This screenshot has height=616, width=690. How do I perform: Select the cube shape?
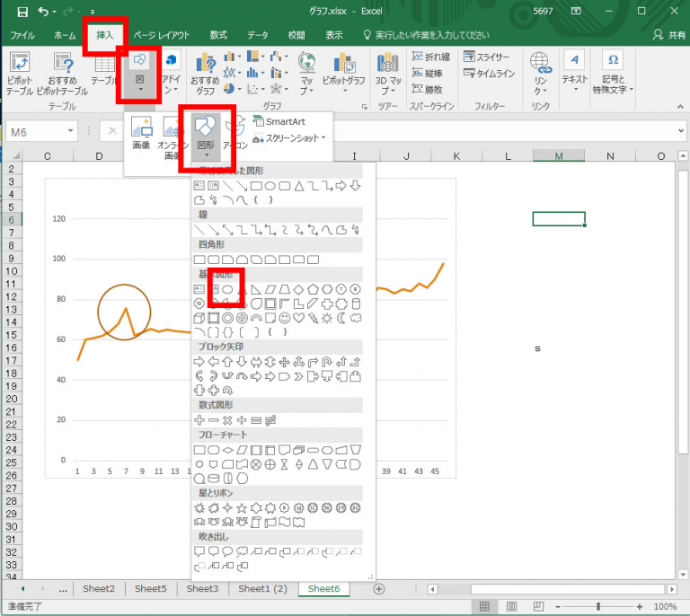click(199, 318)
